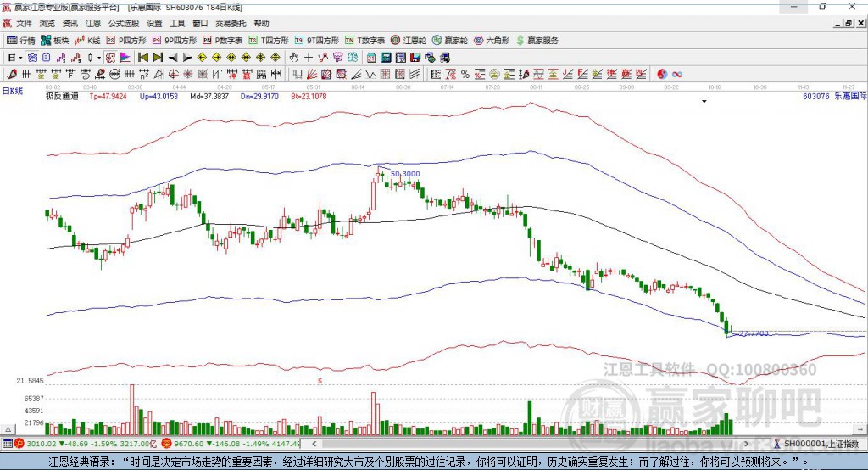This screenshot has width=868, height=470.
Task: Expand the candlestick style dropdown arrow
Action: 99,58
